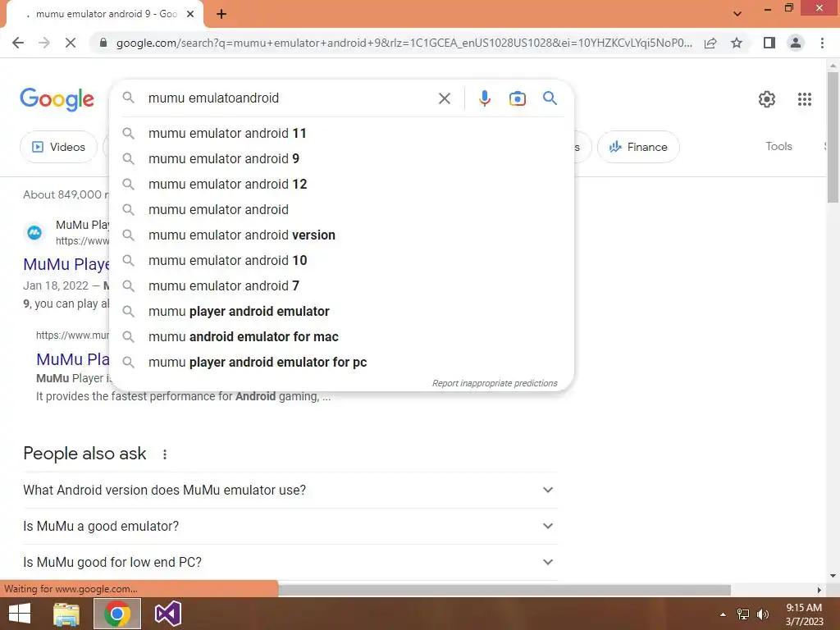Choose the plain 'mumu emulator android' suggestion
This screenshot has height=630, width=840.
(341, 209)
